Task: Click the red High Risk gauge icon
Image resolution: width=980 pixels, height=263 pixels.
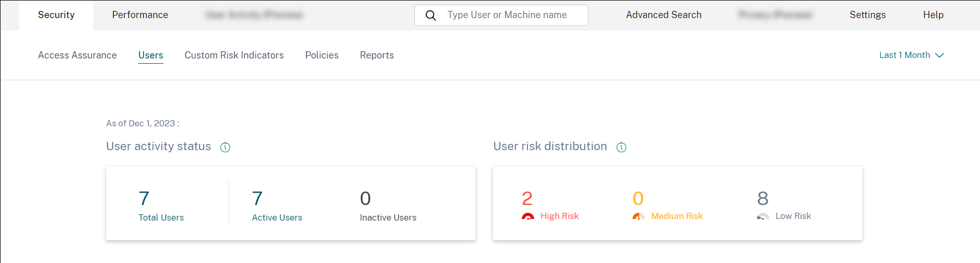Action: (x=527, y=216)
